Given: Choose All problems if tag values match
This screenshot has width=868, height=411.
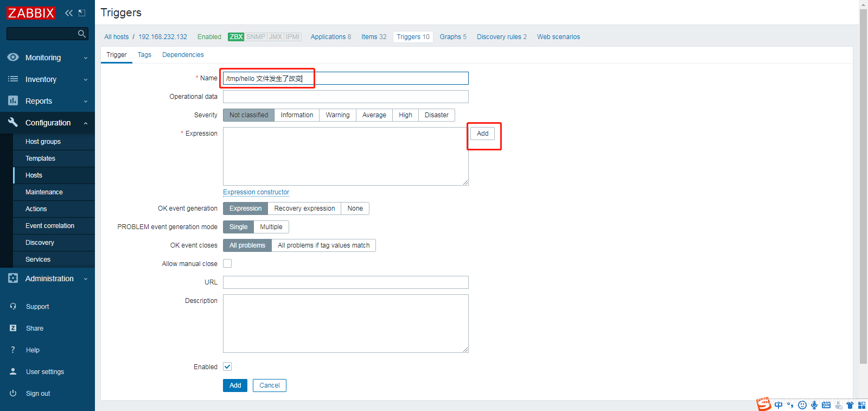Looking at the screenshot, I should (x=324, y=245).
